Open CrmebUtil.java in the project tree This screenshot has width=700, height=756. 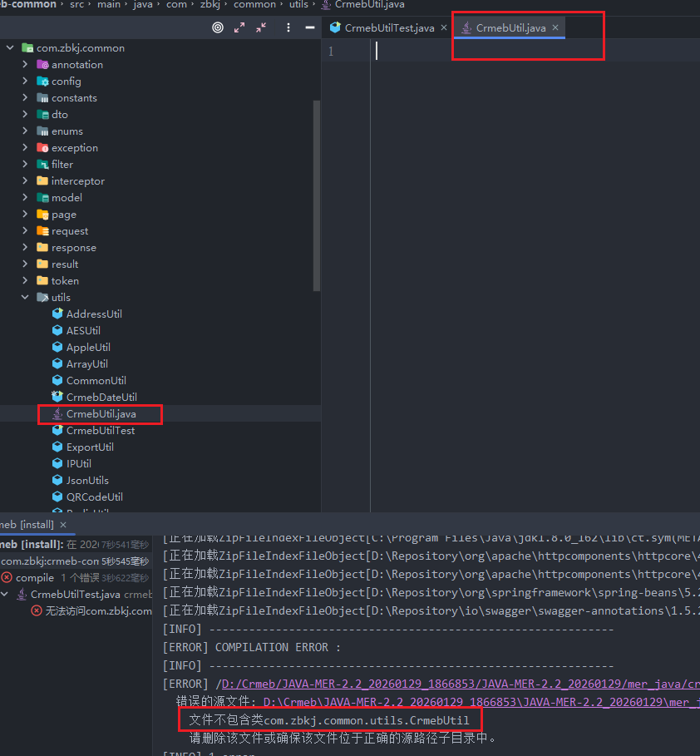(101, 414)
